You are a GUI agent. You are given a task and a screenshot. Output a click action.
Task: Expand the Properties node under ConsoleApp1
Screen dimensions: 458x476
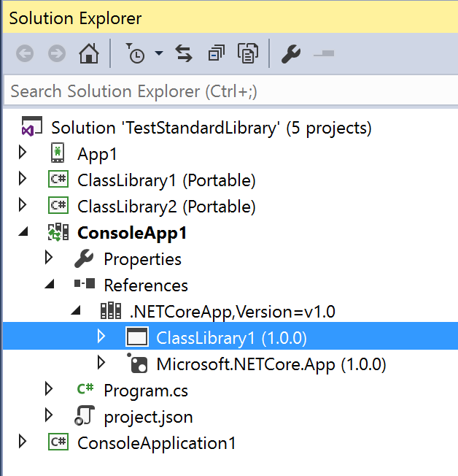tap(49, 258)
